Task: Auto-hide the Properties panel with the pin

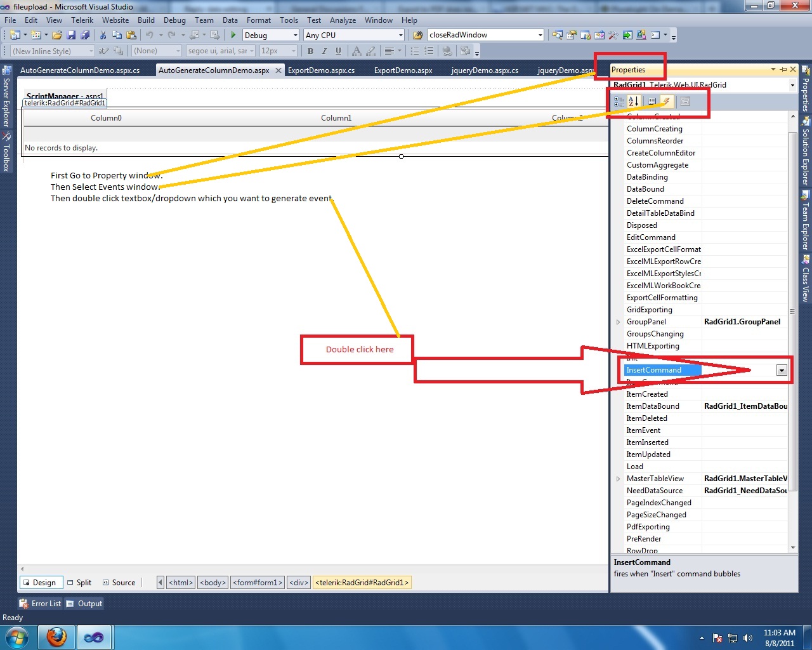Action: pyautogui.click(x=783, y=69)
